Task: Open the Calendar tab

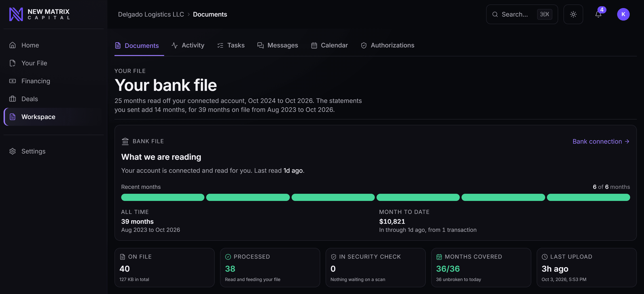Action: click(329, 45)
